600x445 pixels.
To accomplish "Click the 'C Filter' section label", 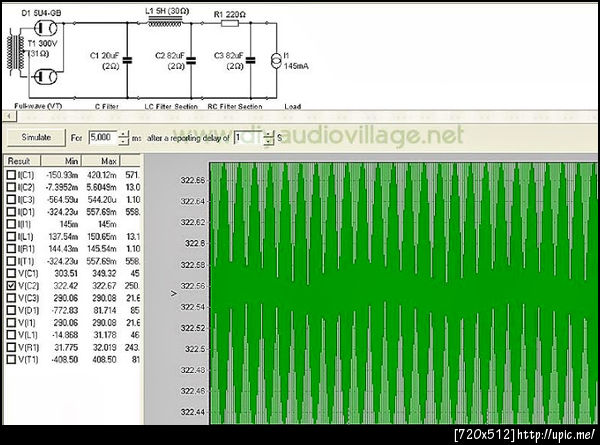I will (107, 106).
